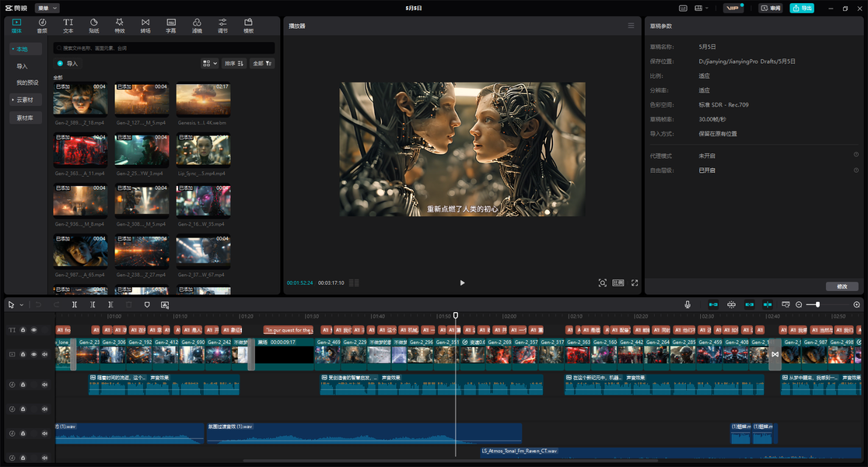This screenshot has width=868, height=467.
Task: Toggle clip linkage
Action: click(750, 304)
